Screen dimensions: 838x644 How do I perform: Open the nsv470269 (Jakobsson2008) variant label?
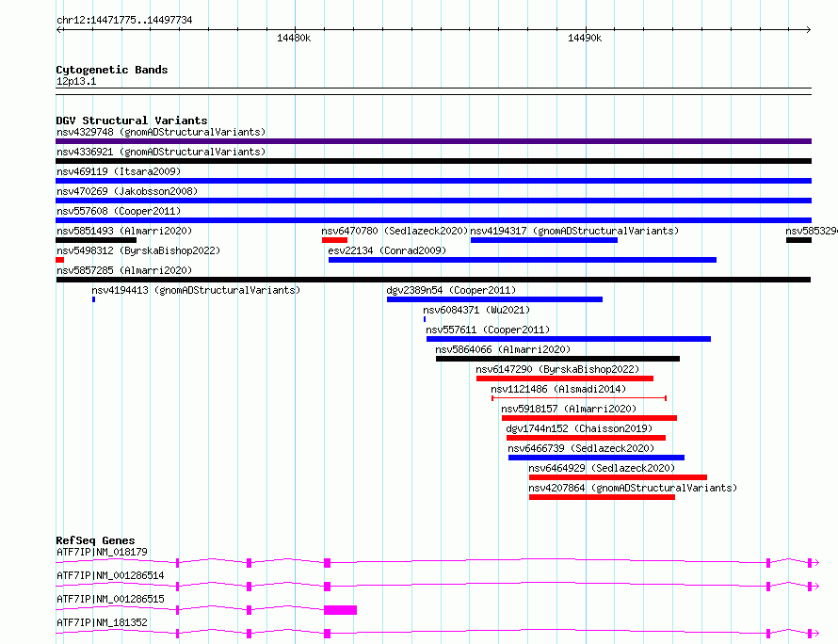[127, 191]
